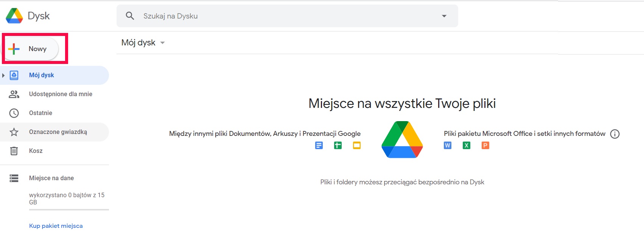This screenshot has height=243, width=644.
Task: Click the Google Drive logo next to Dysk
Action: click(x=14, y=16)
